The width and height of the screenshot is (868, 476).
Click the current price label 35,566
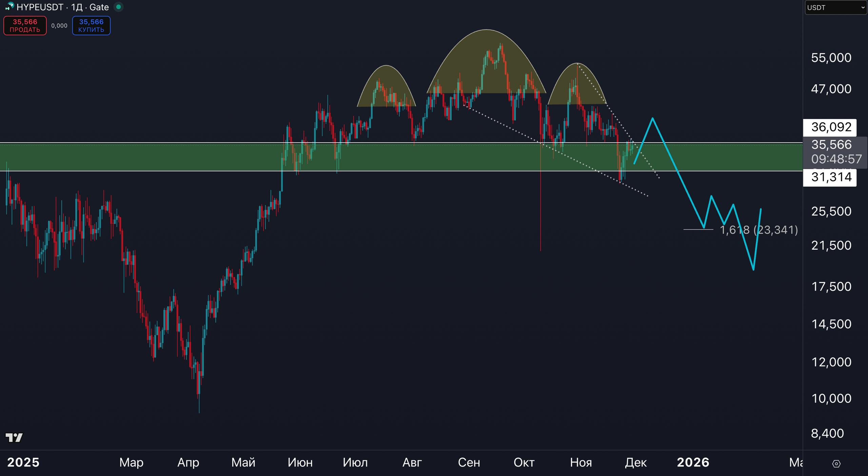pos(831,145)
